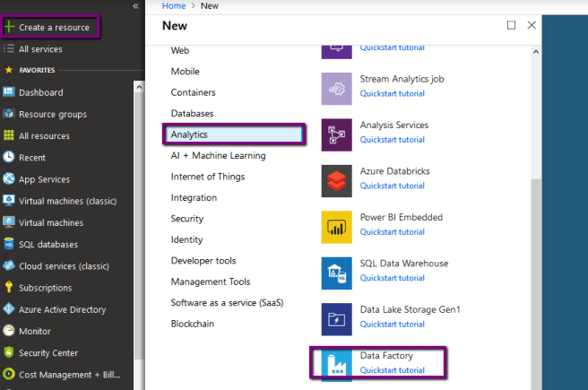Open All services list
Image resolution: width=588 pixels, height=390 pixels.
coord(40,49)
